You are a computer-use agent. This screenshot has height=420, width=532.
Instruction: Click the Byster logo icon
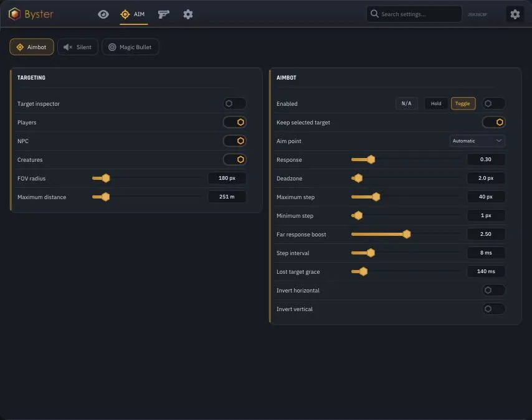[14, 14]
